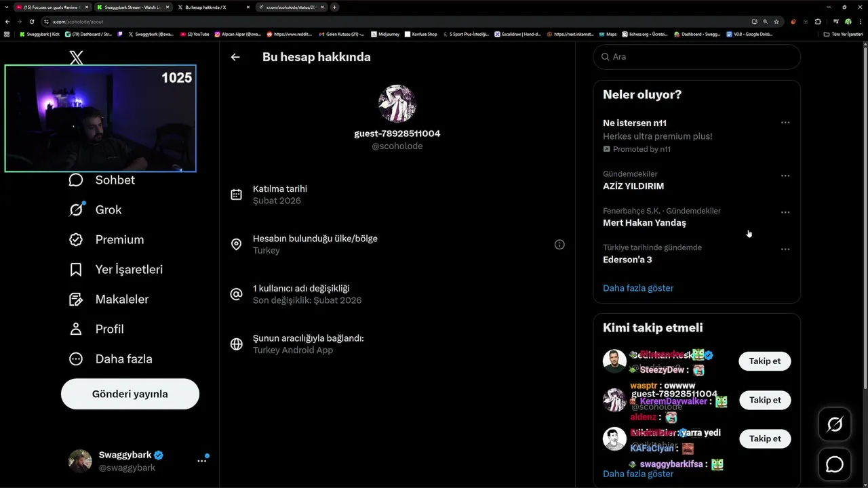This screenshot has height=488, width=868.
Task: Bookmark this page with the star icon
Action: tap(776, 21)
